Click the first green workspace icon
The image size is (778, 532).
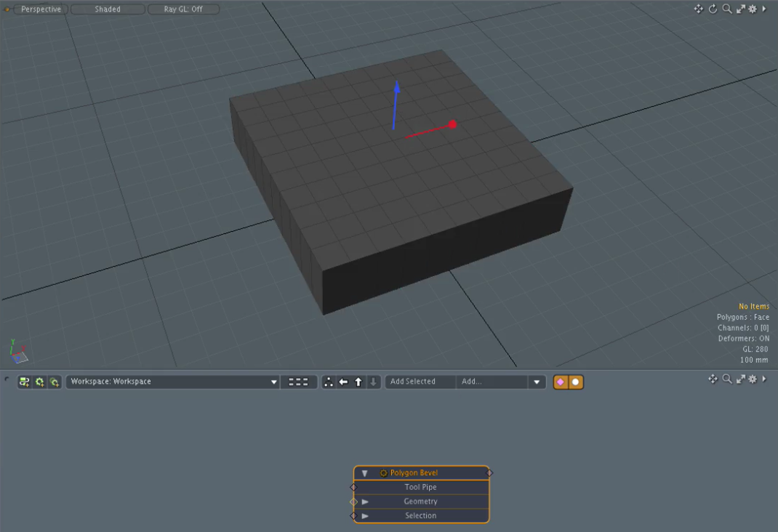25,382
